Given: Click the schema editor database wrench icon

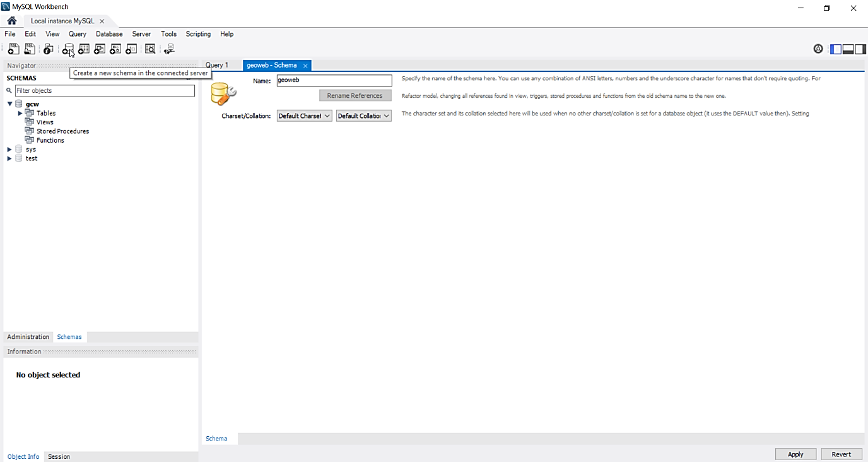Looking at the screenshot, I should point(223,93).
